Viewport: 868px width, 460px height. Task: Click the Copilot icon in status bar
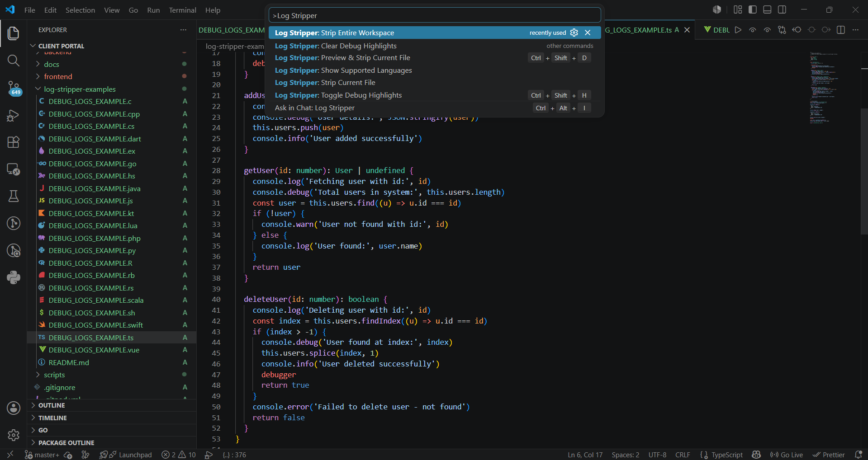pos(756,455)
